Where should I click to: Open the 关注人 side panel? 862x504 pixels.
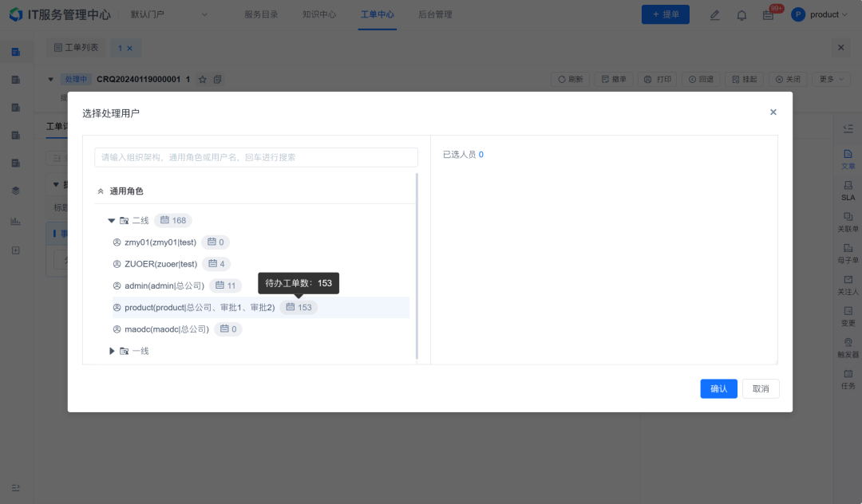click(x=848, y=285)
